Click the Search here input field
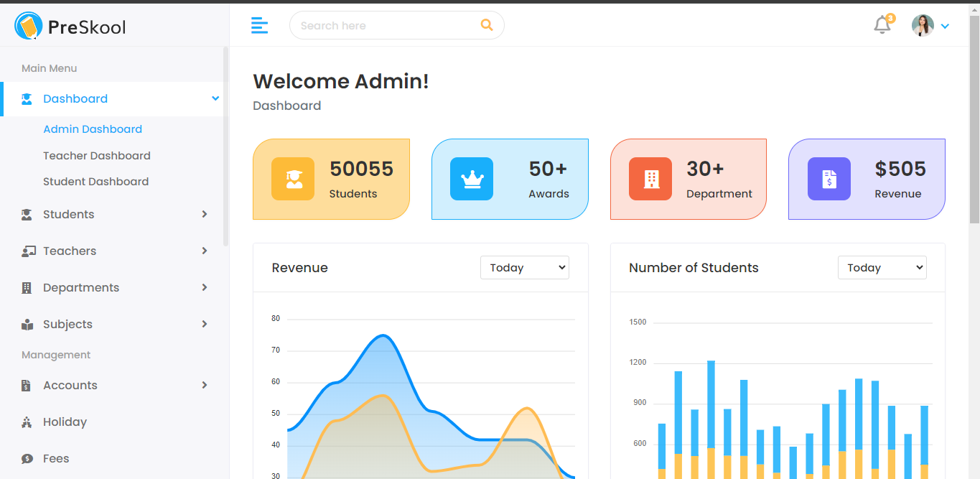 pos(384,26)
